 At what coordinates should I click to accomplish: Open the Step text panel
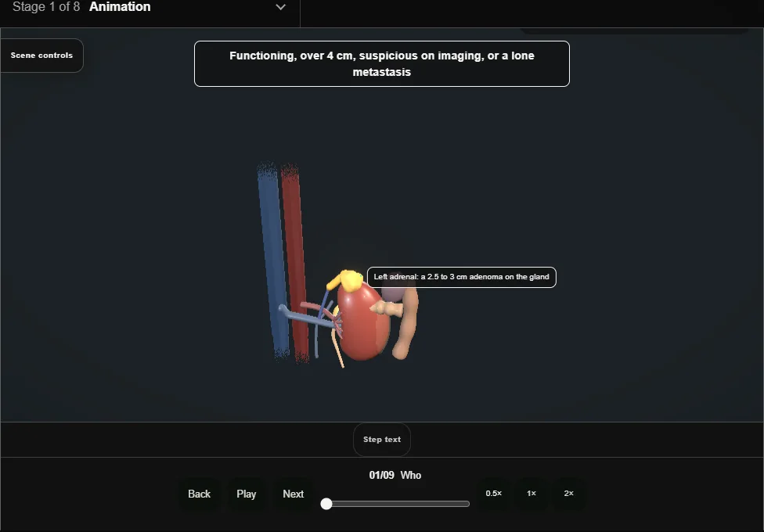381,440
